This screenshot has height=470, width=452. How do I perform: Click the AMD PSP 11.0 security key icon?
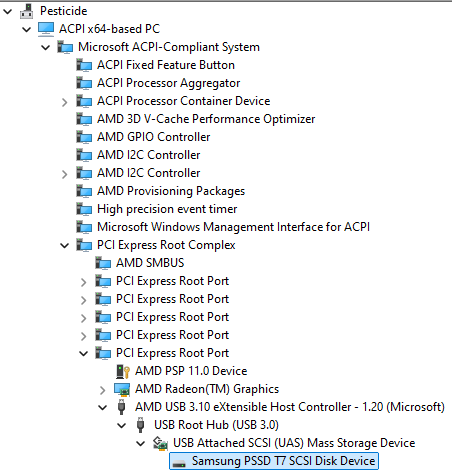coord(122,371)
